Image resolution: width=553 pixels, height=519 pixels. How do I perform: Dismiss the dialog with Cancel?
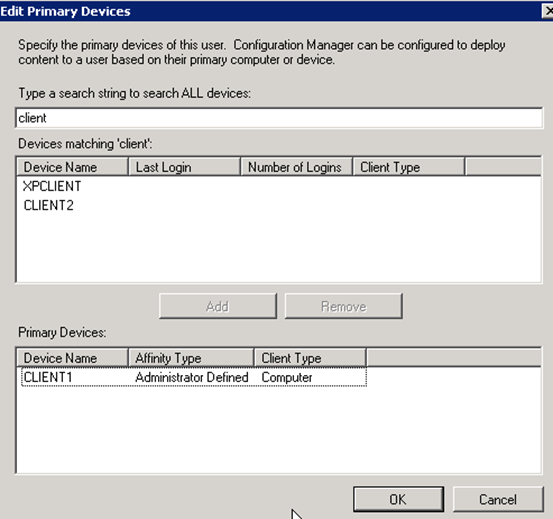coord(498,499)
